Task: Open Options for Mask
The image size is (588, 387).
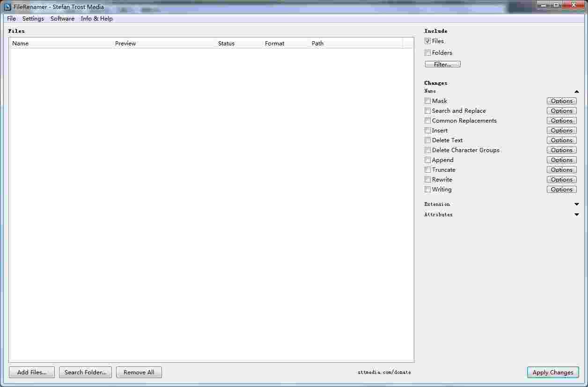Action: point(562,101)
